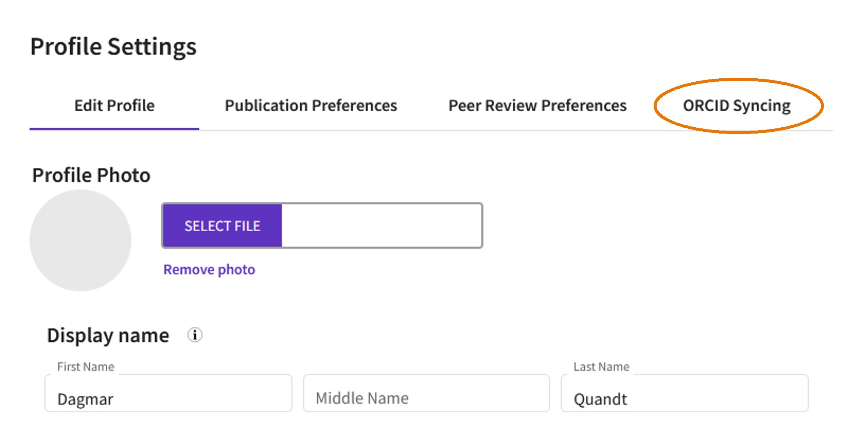Screen dimensions: 868x436
Task: Click the purple underline under Edit Profile
Action: click(x=114, y=129)
